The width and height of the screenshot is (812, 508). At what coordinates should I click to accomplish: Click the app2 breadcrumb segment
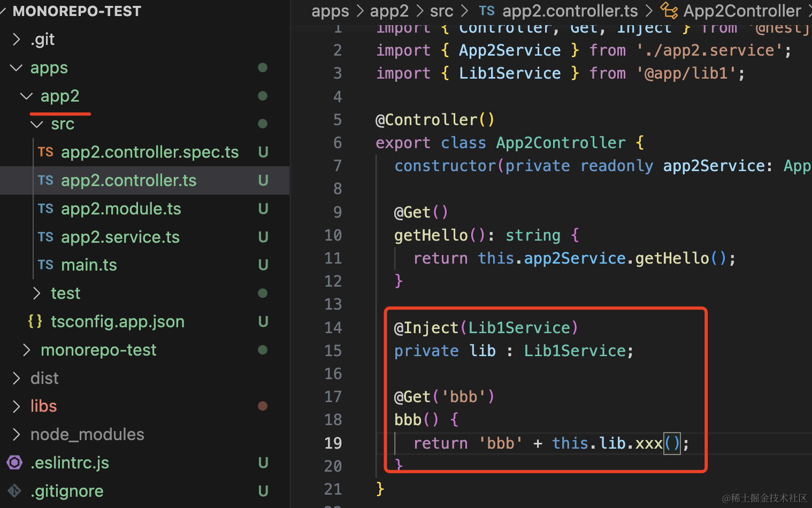click(389, 11)
